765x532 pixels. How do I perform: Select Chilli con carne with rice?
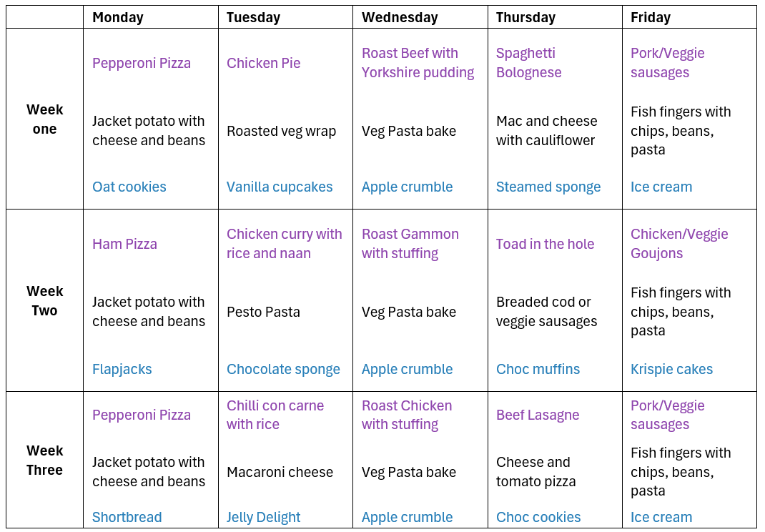[x=275, y=415]
